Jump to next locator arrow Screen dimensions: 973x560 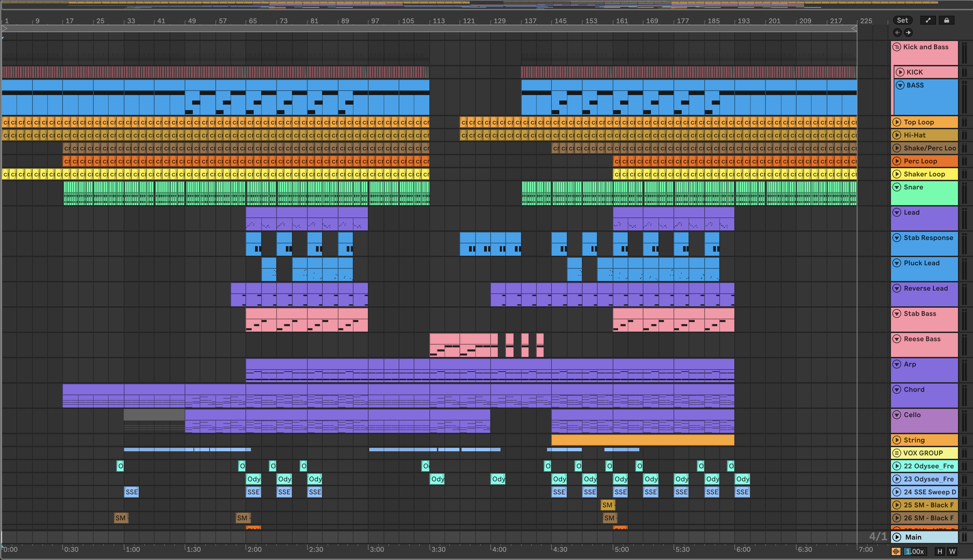[x=908, y=33]
